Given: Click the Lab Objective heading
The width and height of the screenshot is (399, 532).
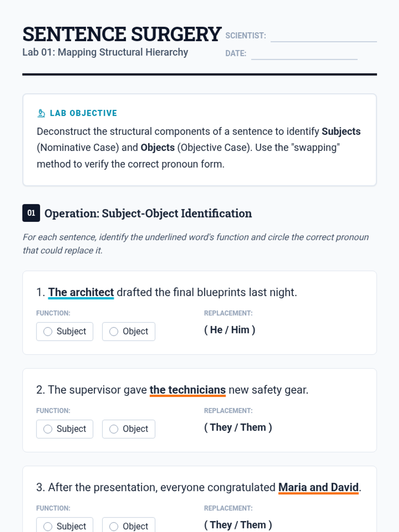Looking at the screenshot, I should pyautogui.click(x=83, y=113).
